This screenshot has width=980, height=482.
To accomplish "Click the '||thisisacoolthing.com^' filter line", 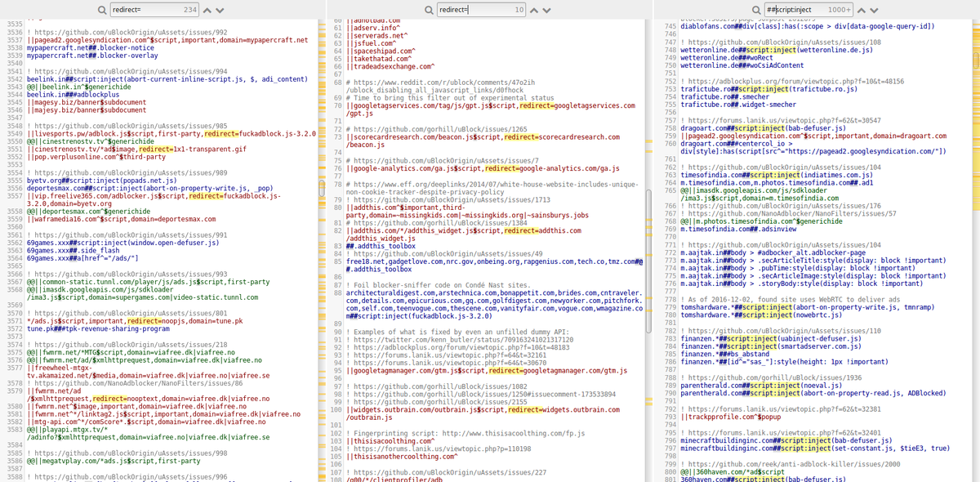I will point(393,440).
